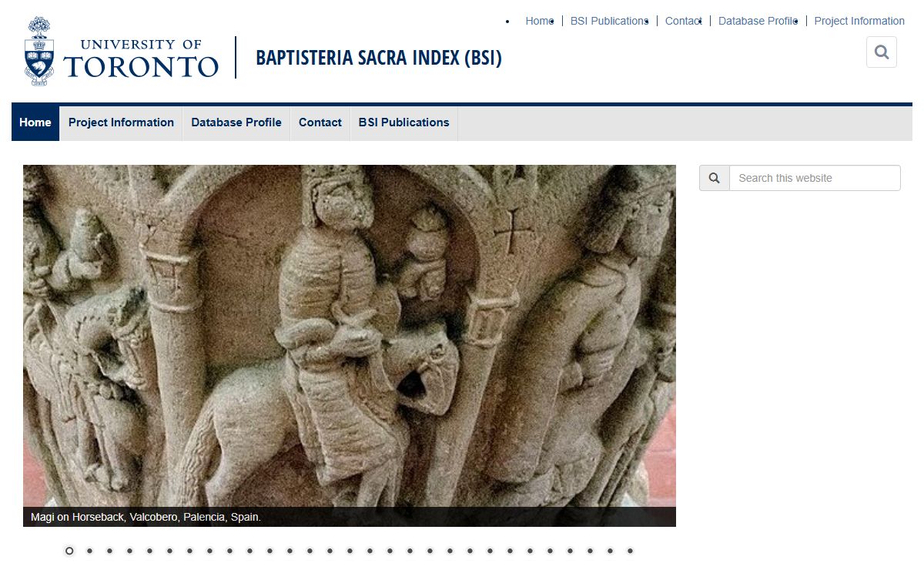Open the header search magnifier icon

click(x=882, y=52)
